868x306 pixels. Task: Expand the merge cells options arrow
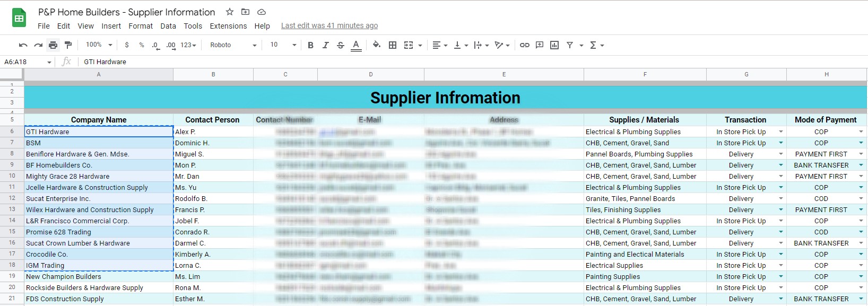420,46
